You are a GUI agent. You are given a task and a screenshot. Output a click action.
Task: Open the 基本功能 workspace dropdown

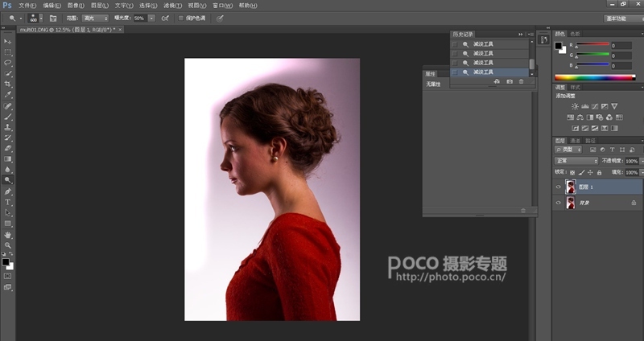[621, 18]
